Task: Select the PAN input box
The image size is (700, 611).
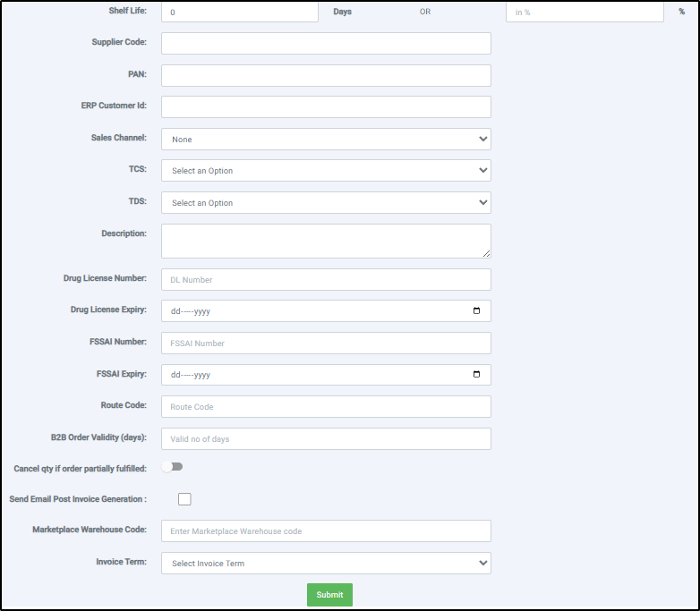Action: coord(326,76)
